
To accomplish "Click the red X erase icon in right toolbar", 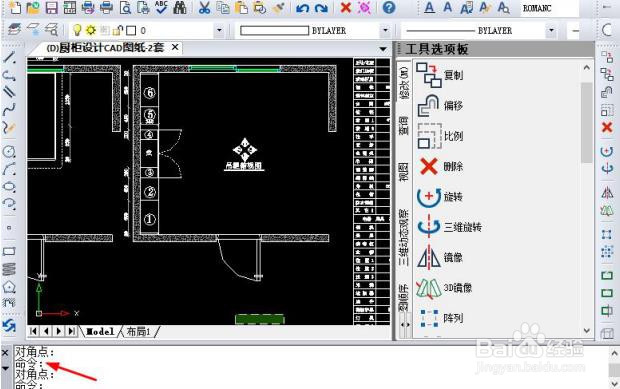I will [607, 127].
